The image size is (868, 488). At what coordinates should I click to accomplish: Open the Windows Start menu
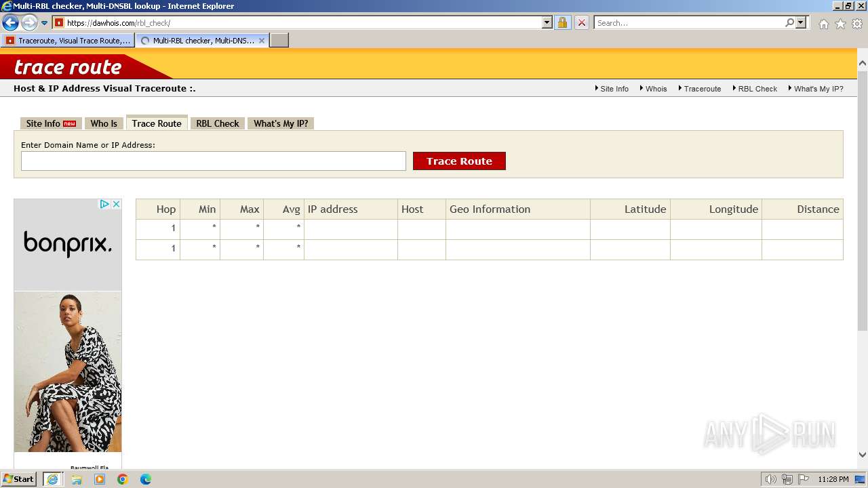tap(19, 479)
